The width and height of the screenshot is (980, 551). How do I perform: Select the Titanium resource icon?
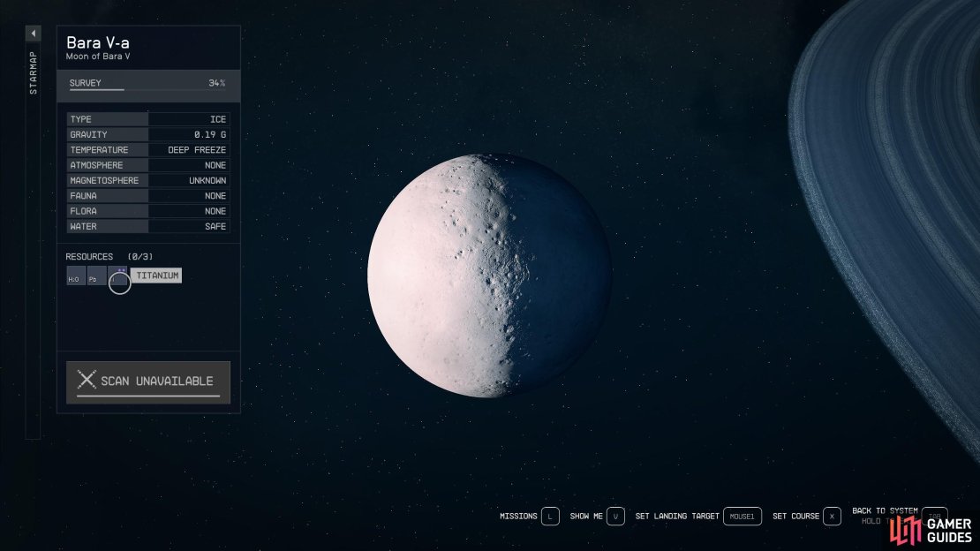117,275
